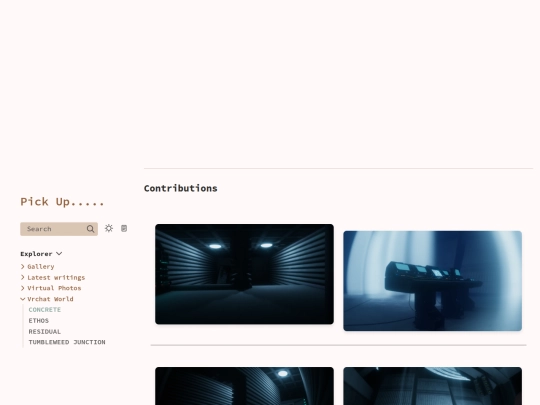Collapse the Explorer section chevron

tap(59, 254)
